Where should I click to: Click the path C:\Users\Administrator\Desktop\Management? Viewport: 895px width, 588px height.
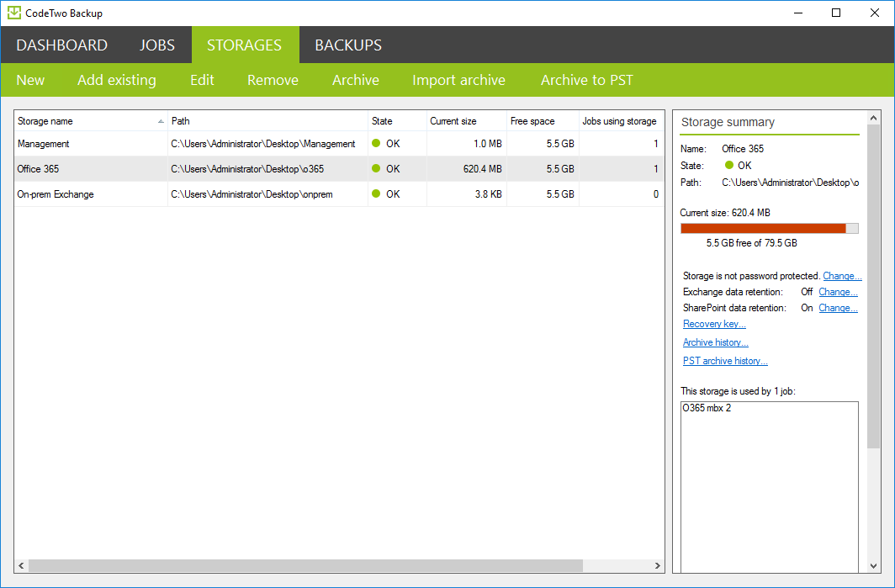tap(263, 143)
